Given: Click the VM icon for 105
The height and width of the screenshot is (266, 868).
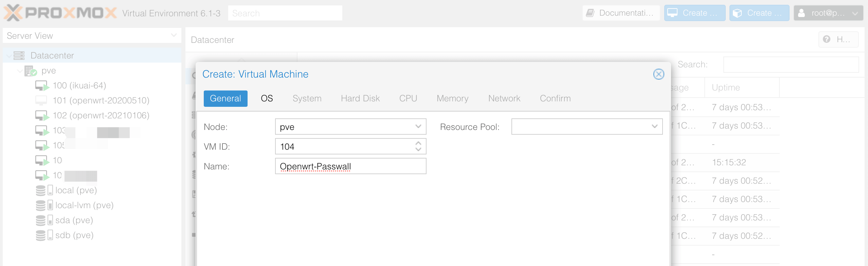Looking at the screenshot, I should (42, 146).
